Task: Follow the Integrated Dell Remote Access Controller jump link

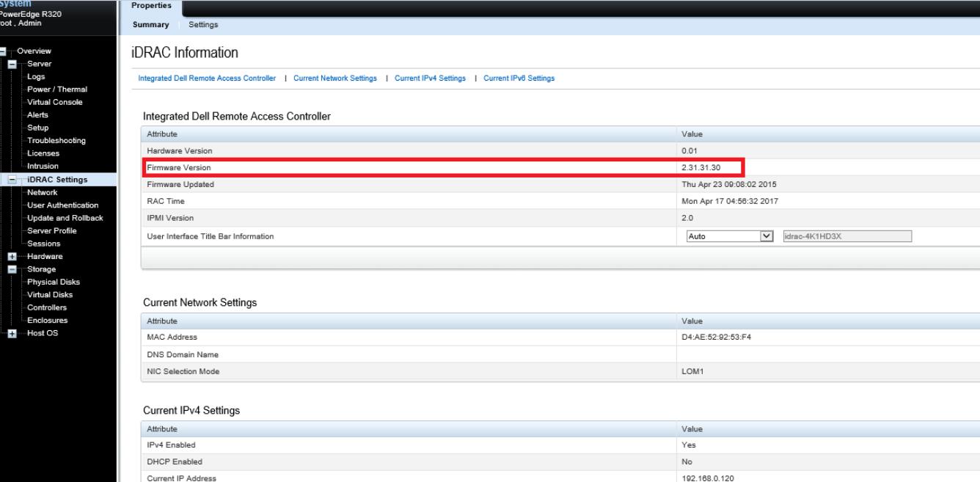Action: click(208, 78)
